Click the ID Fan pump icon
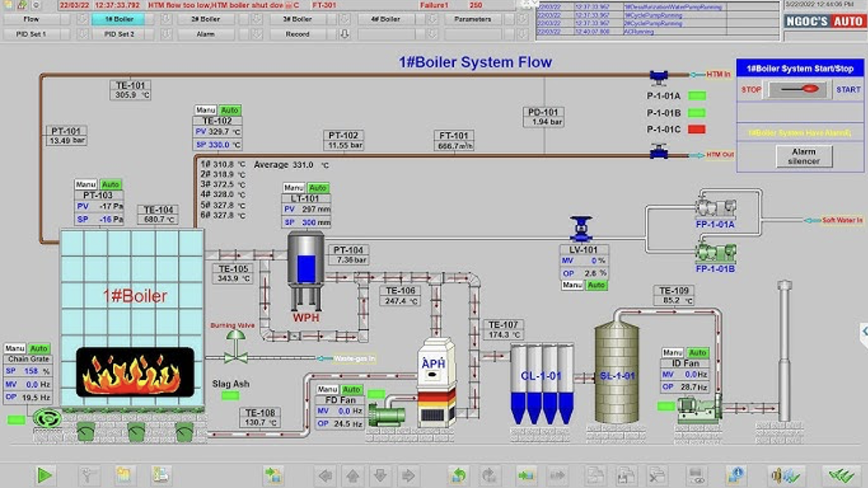The image size is (868, 488). (699, 408)
